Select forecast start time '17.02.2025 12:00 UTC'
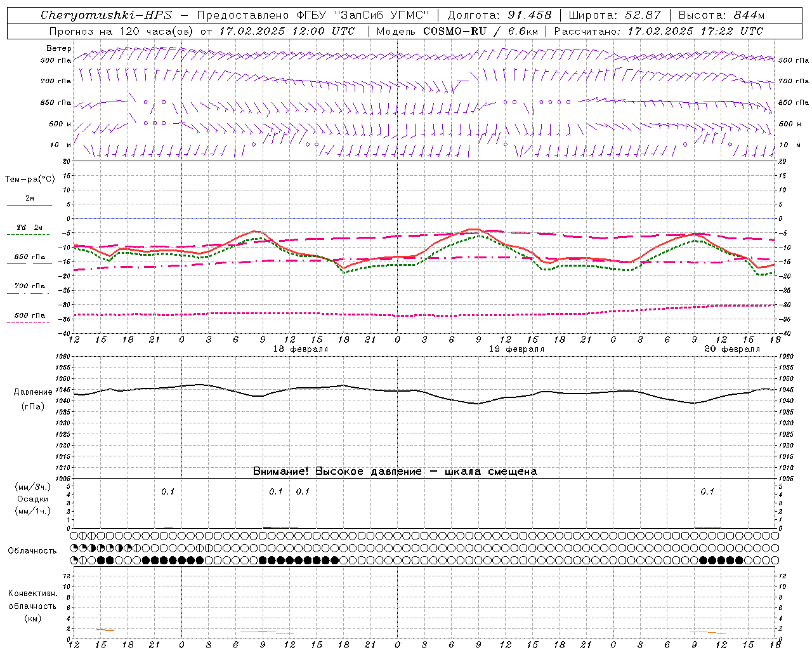This screenshot has height=650, width=812. coord(287,31)
